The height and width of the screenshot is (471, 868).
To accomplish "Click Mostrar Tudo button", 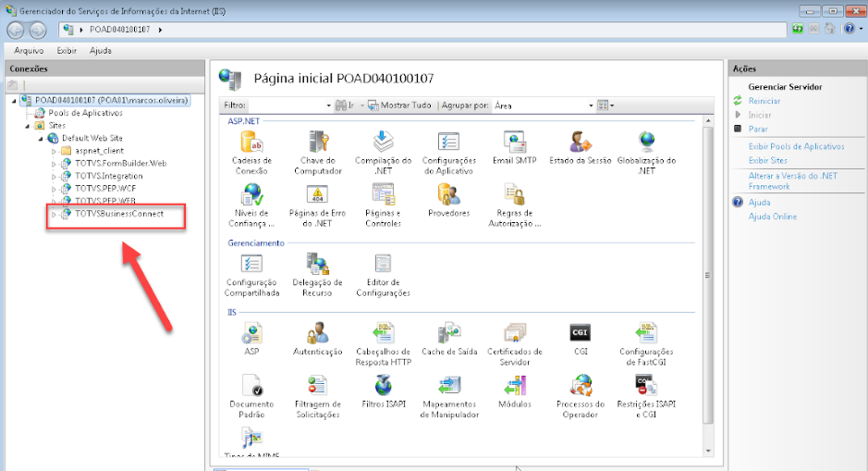I will (399, 105).
